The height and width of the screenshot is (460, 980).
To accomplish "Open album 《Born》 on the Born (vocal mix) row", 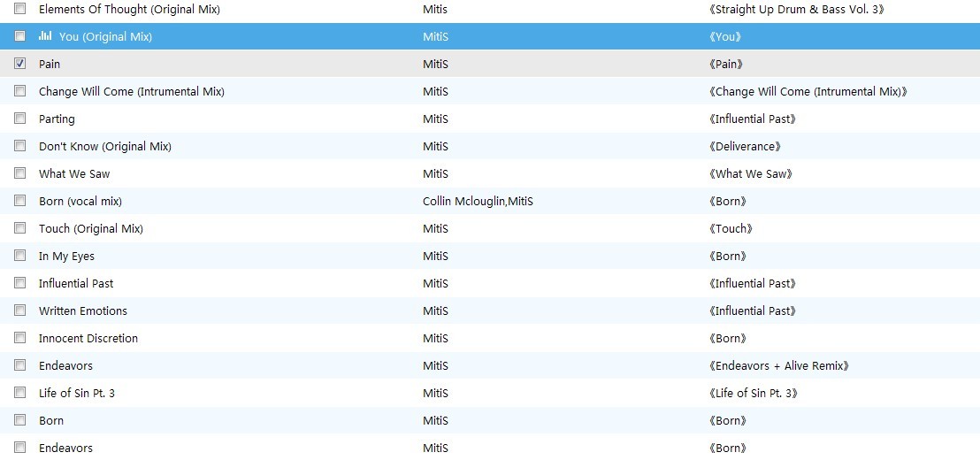I will pos(728,202).
